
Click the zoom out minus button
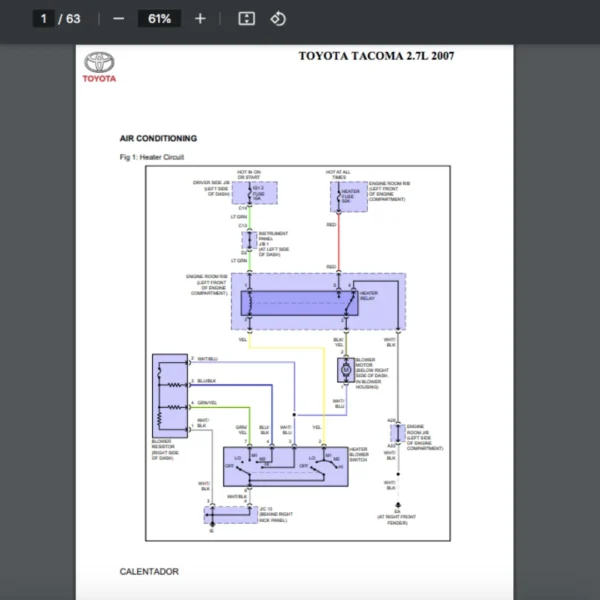tap(119, 19)
